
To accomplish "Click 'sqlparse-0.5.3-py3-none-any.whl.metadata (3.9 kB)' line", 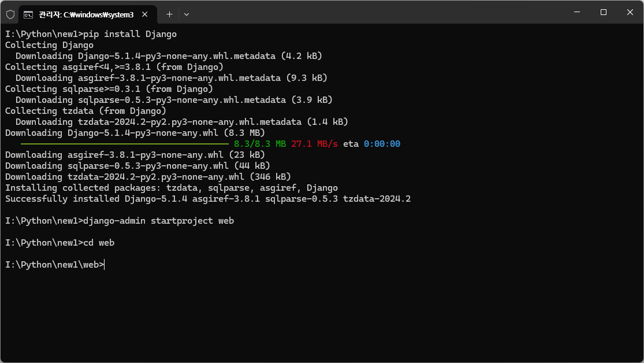I will coord(174,100).
